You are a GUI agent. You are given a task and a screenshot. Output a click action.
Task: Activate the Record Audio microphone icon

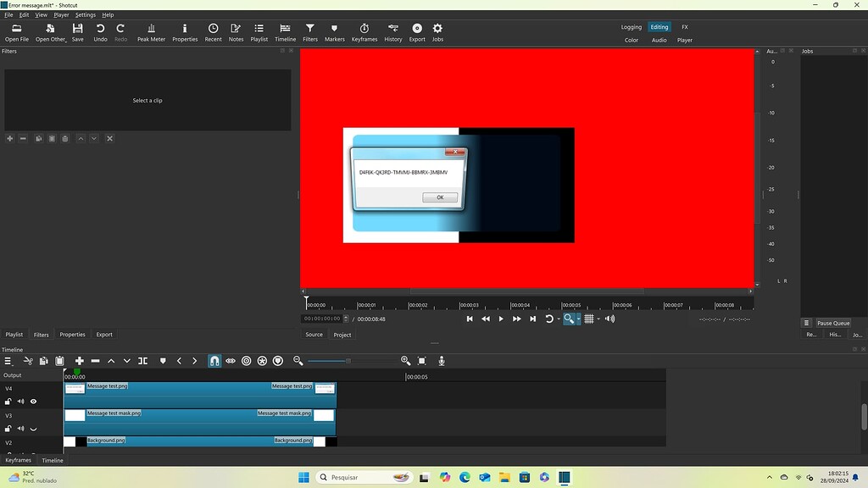click(441, 361)
